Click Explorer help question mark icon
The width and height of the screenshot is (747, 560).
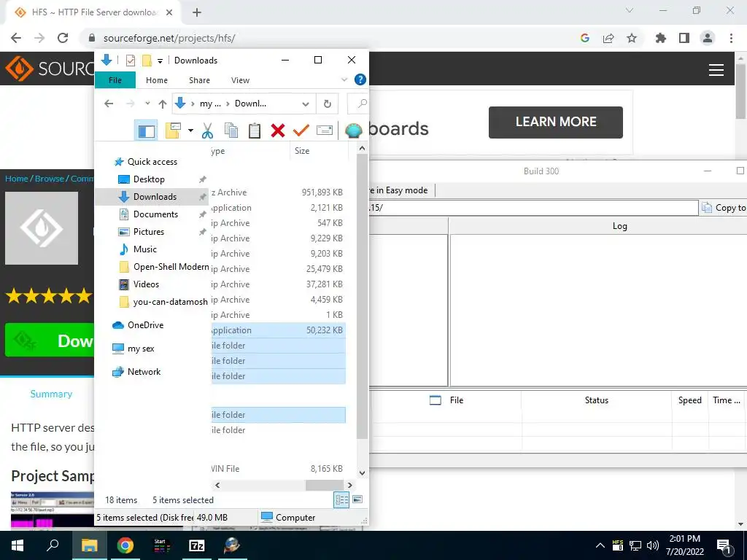pyautogui.click(x=360, y=79)
